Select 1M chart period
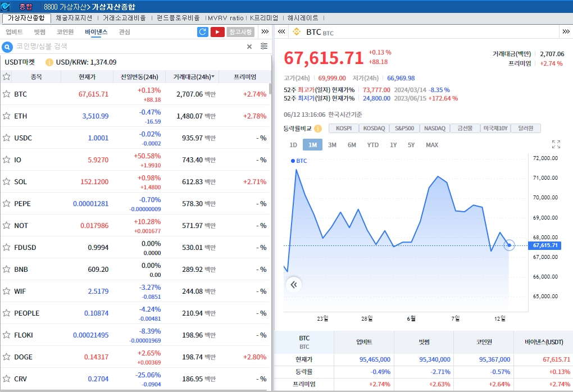 tap(312, 145)
